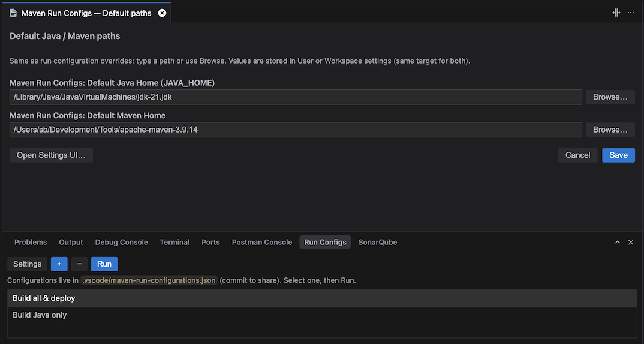Close the bottom panel with X icon
The height and width of the screenshot is (344, 644).
coord(631,243)
